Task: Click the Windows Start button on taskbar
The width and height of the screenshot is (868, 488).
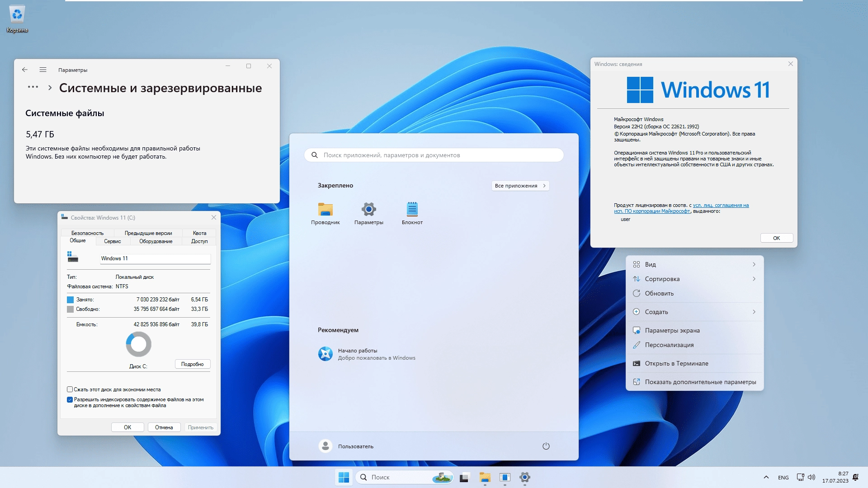Action: [x=344, y=477]
